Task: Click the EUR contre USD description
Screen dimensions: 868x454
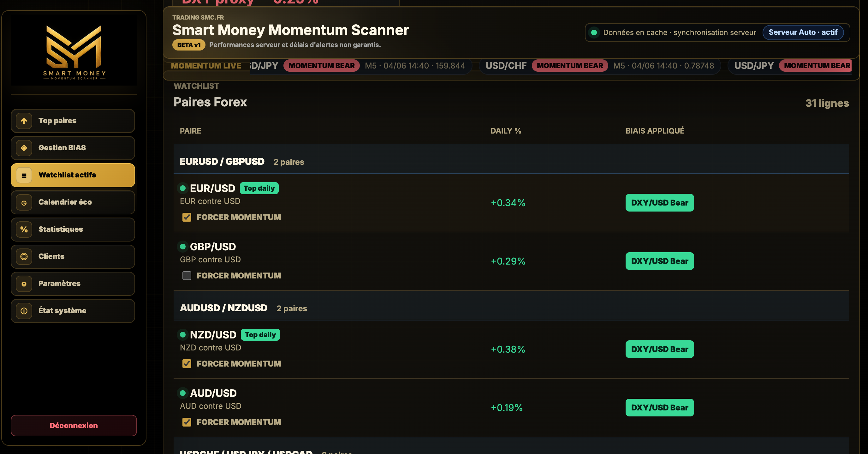Action: point(210,201)
